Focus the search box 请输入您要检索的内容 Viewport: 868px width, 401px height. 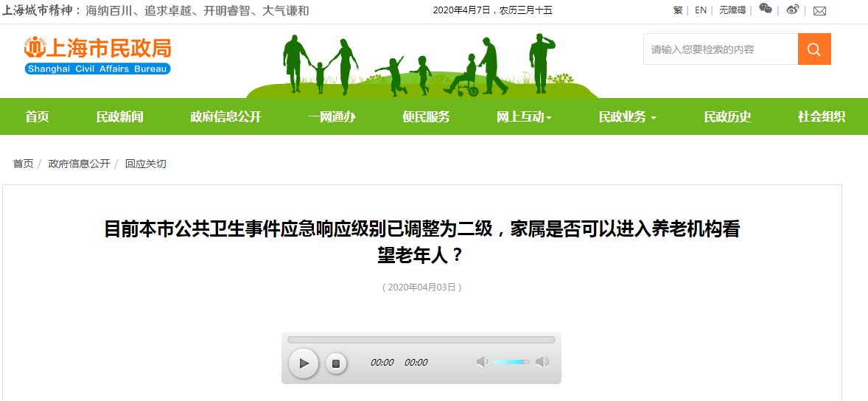click(x=720, y=49)
